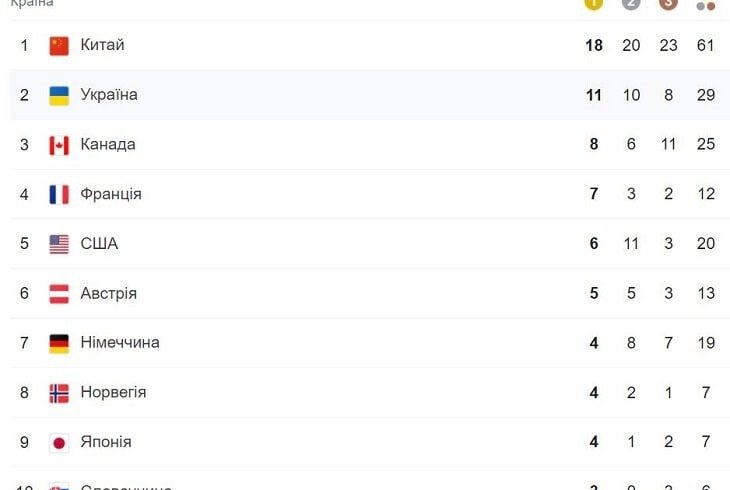Click the Japan flag icon
This screenshot has height=490, width=730.
[59, 443]
